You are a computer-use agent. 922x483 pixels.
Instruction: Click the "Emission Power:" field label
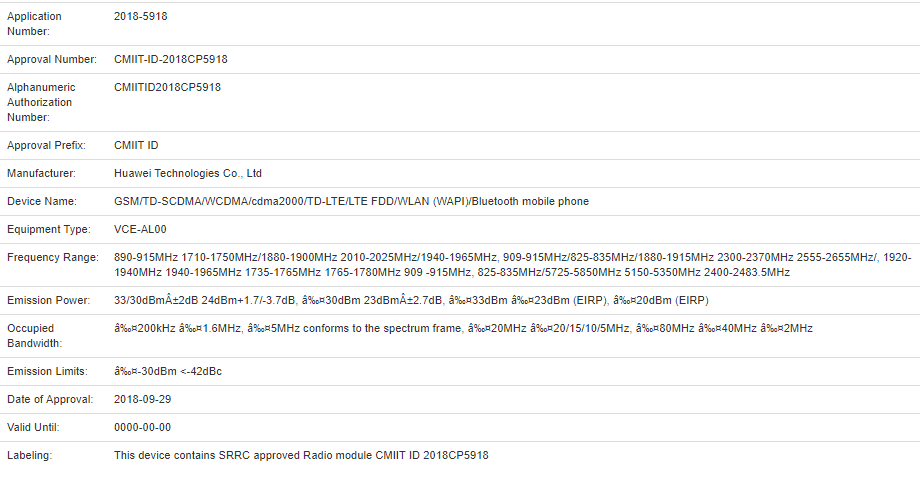[48, 300]
